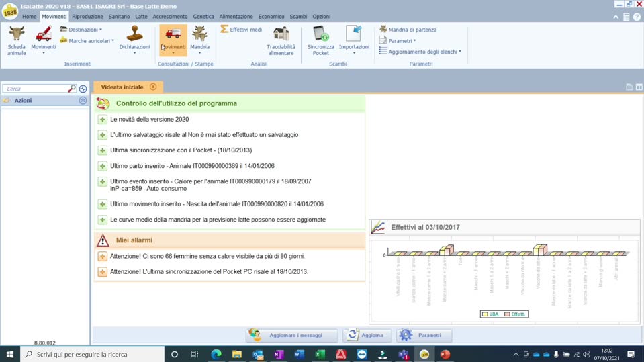Open the Windows Start menu

(x=10, y=354)
